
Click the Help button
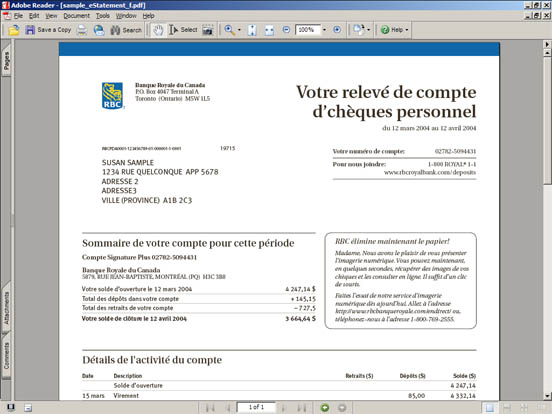[x=392, y=30]
